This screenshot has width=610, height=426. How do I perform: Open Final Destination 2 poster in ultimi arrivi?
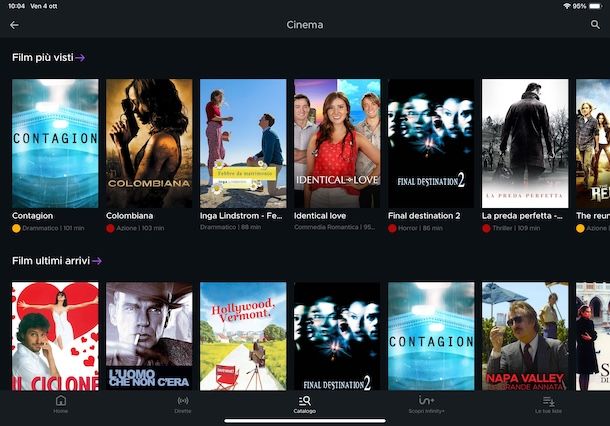[x=337, y=336]
